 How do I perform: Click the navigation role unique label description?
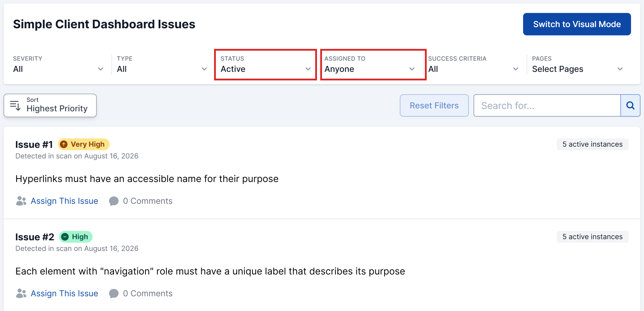210,271
